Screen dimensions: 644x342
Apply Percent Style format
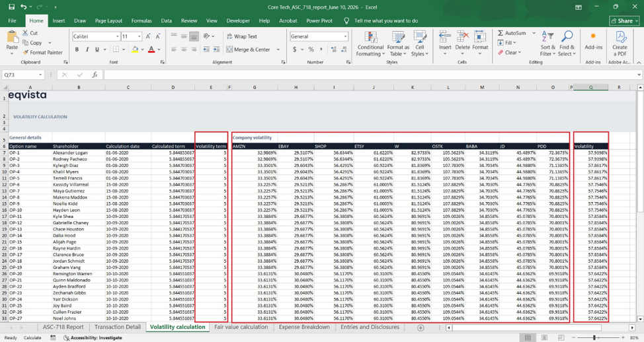[311, 50]
